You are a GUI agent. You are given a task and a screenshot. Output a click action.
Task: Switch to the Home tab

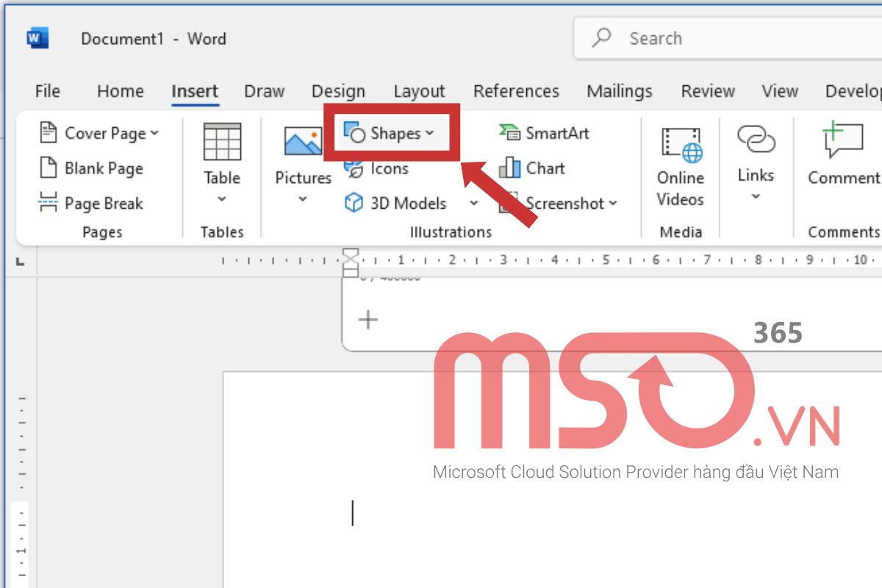pyautogui.click(x=121, y=91)
